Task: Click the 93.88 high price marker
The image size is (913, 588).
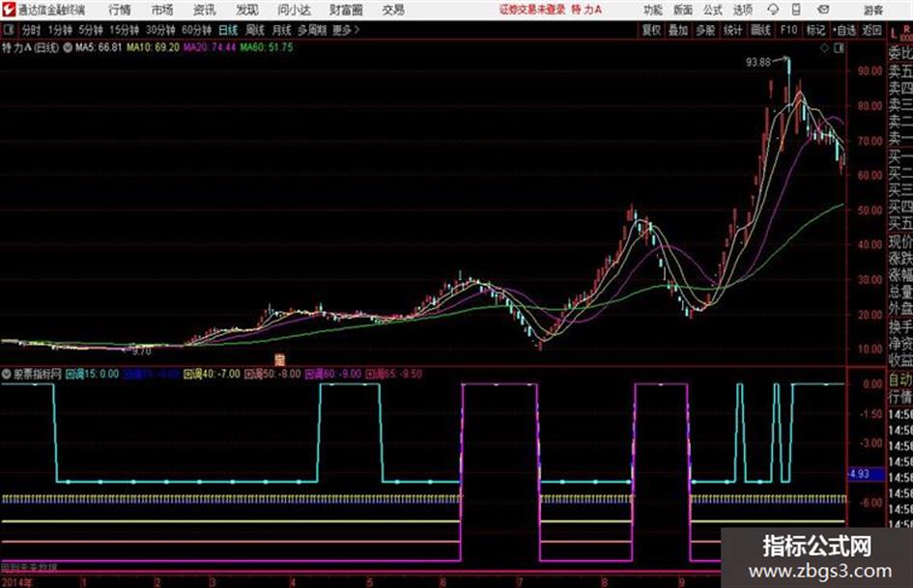Action: tap(758, 62)
